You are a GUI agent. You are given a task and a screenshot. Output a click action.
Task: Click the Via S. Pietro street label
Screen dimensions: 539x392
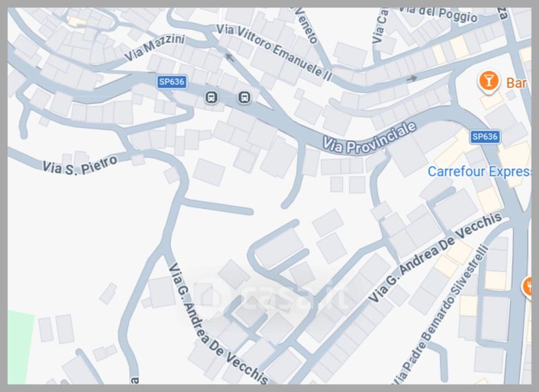coord(80,166)
